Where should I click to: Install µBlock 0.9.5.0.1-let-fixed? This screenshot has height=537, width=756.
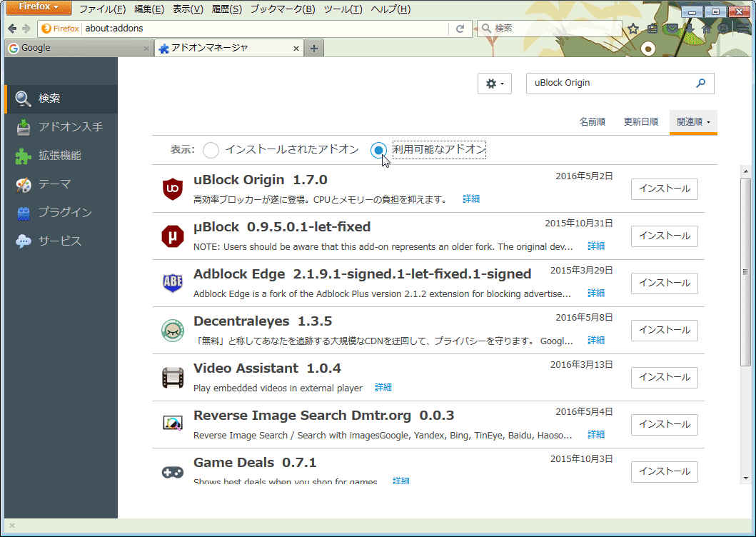[665, 236]
